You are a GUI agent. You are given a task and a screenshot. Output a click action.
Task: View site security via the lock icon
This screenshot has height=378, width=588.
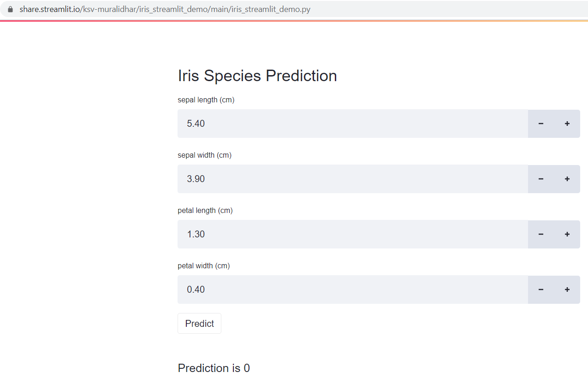(11, 9)
